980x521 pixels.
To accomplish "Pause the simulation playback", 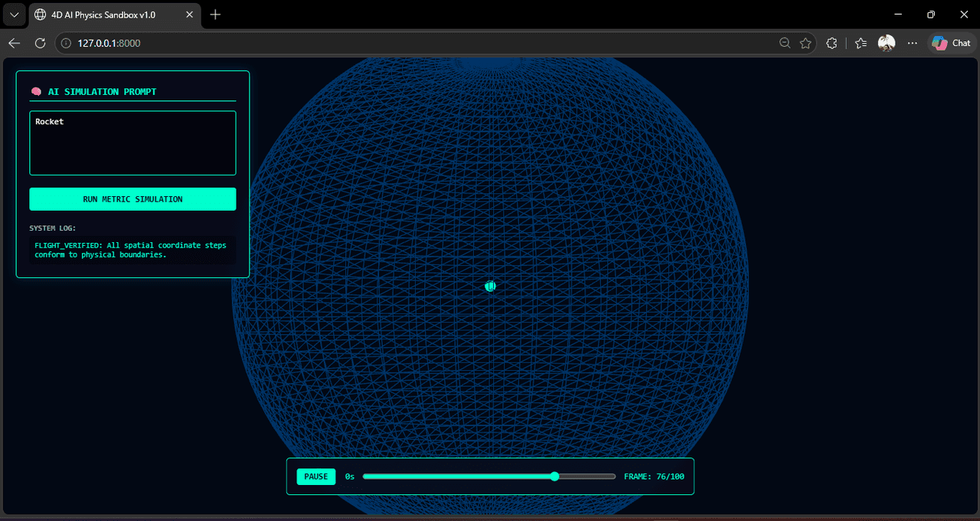I will (316, 477).
